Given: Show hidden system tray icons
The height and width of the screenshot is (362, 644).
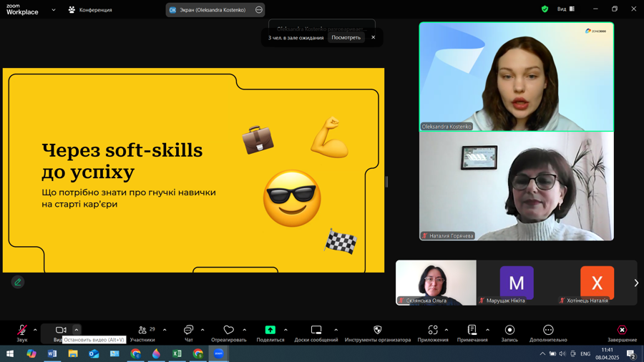Looking at the screenshot, I should click(x=542, y=353).
